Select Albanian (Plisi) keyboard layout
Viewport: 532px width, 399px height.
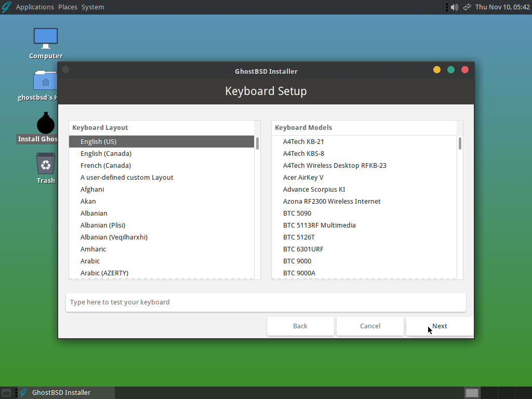coord(103,225)
